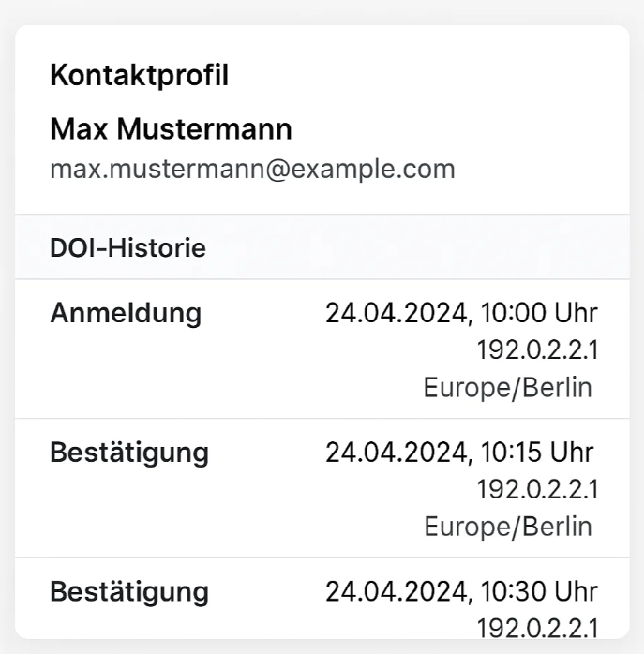Click the date 24.04.2024 in 10:15 row
The image size is (644, 654).
coord(398,453)
